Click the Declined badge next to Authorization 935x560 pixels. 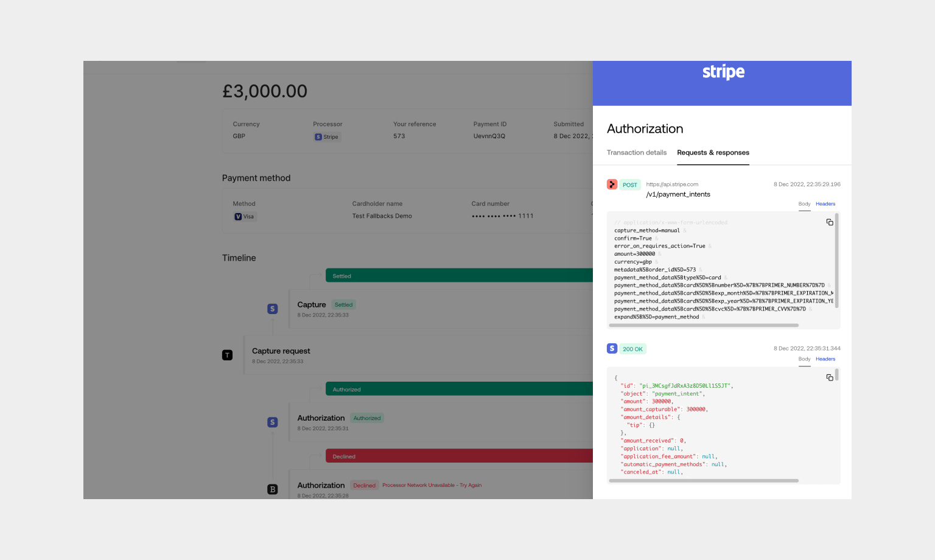(364, 485)
